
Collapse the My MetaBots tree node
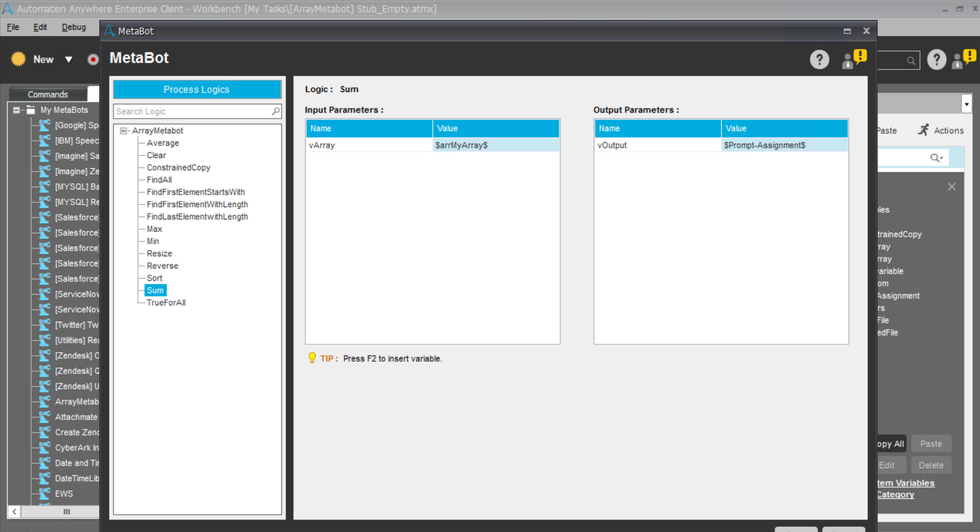(x=16, y=110)
